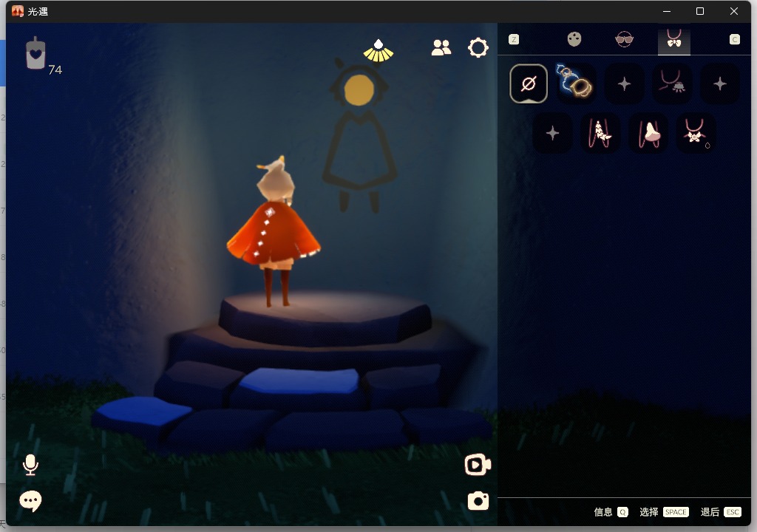Minimize the 光遇 window

click(x=667, y=11)
